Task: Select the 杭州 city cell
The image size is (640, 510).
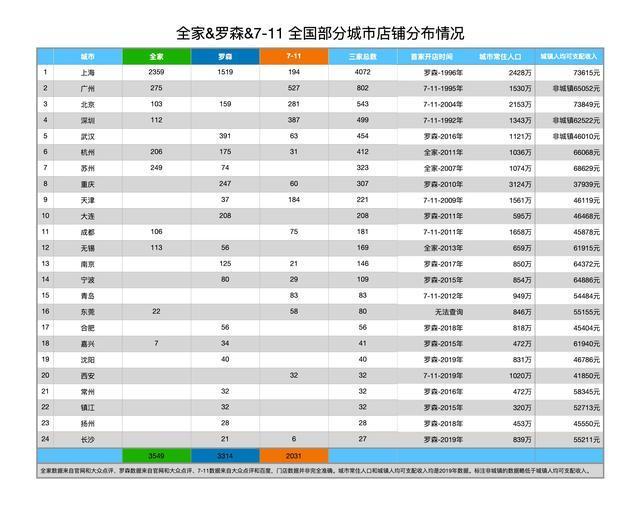Action: [87, 152]
